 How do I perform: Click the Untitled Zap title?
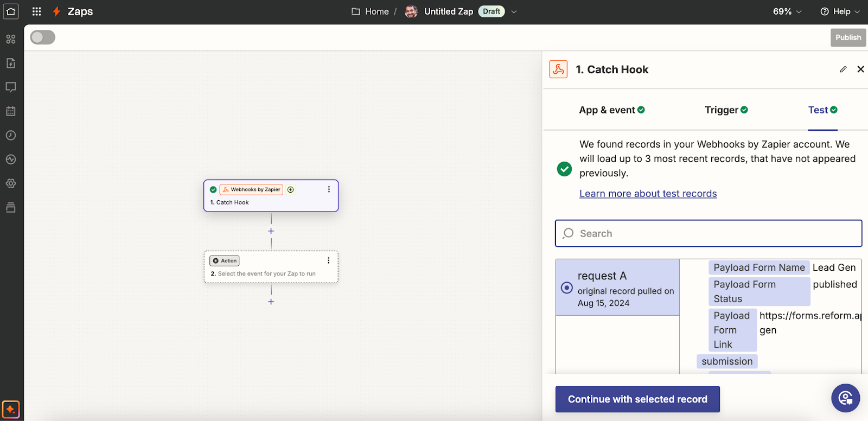pyautogui.click(x=449, y=11)
